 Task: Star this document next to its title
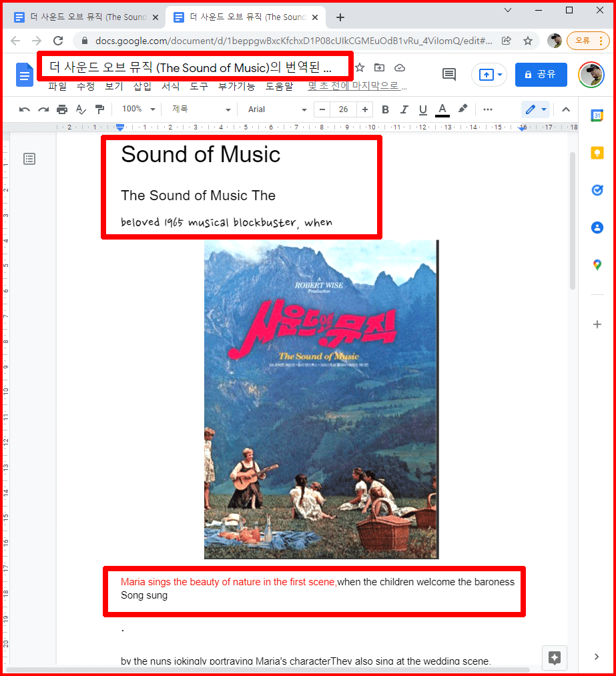360,67
